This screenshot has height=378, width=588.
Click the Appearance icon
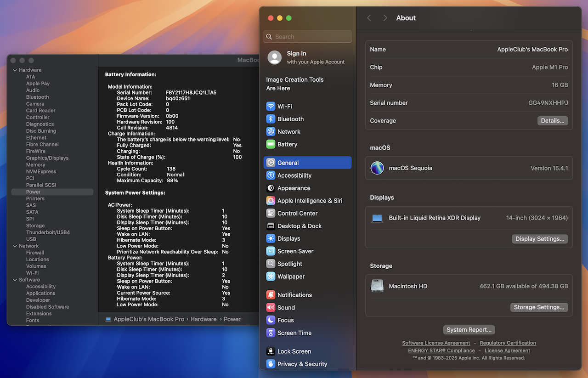pyautogui.click(x=271, y=188)
